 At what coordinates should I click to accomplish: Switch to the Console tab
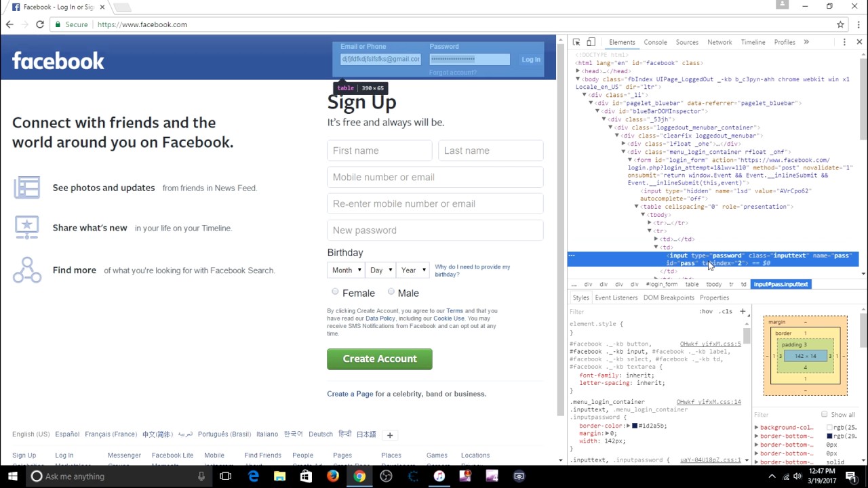(x=655, y=42)
